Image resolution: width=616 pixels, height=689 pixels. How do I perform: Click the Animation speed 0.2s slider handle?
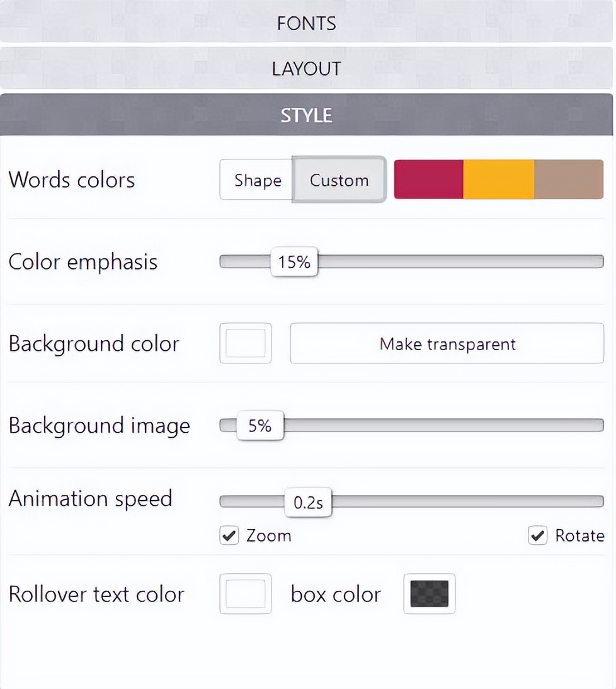[x=308, y=503]
